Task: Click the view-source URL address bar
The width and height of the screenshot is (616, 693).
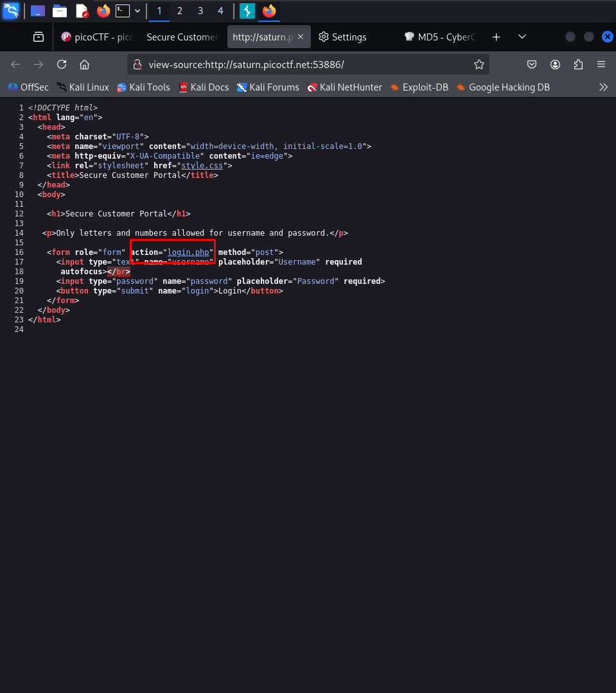Action: click(302, 64)
